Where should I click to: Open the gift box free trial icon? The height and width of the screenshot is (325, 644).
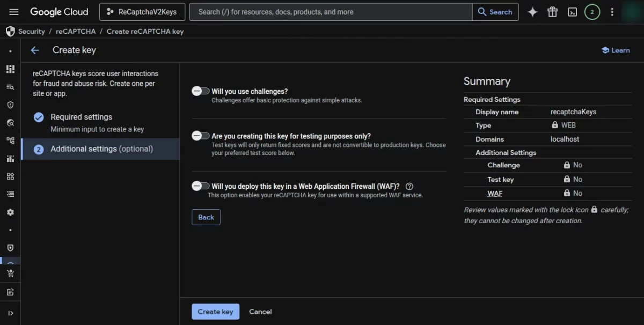click(552, 12)
